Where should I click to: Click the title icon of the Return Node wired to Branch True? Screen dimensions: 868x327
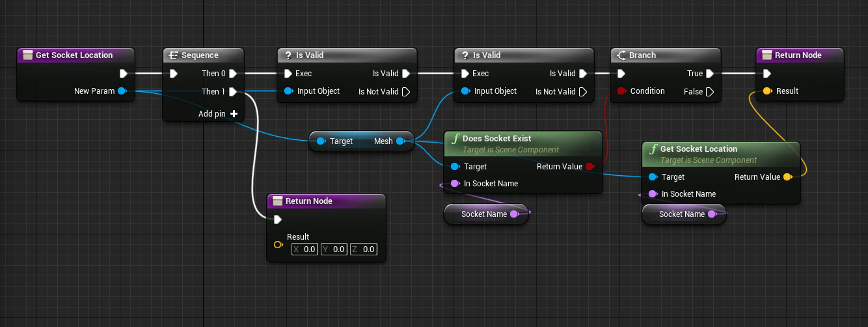pos(767,55)
